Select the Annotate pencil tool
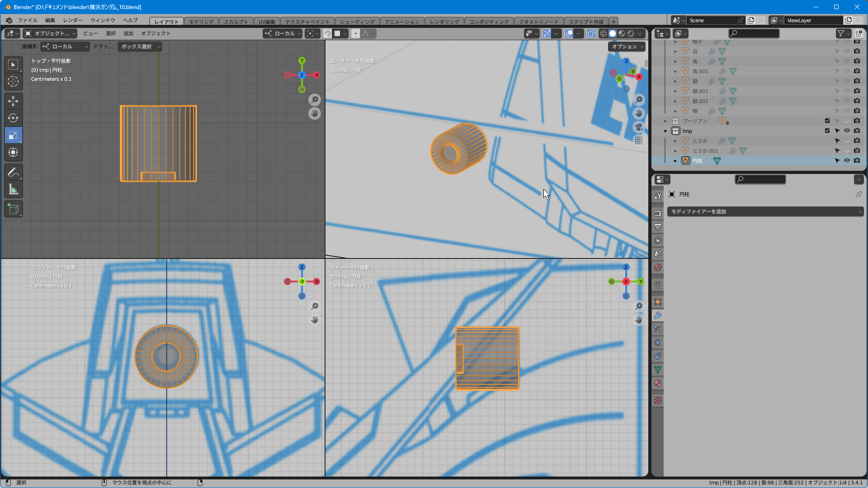 (x=13, y=172)
